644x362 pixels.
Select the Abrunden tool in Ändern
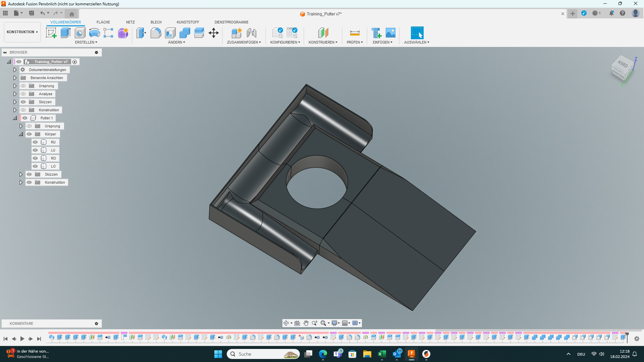point(156,33)
